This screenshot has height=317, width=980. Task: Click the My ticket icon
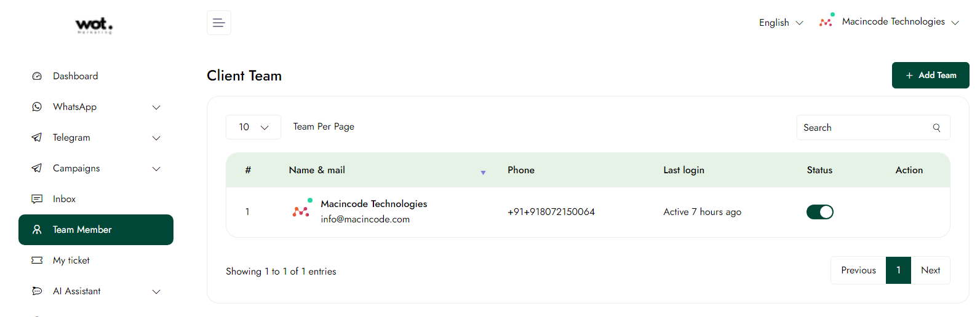coord(37,260)
